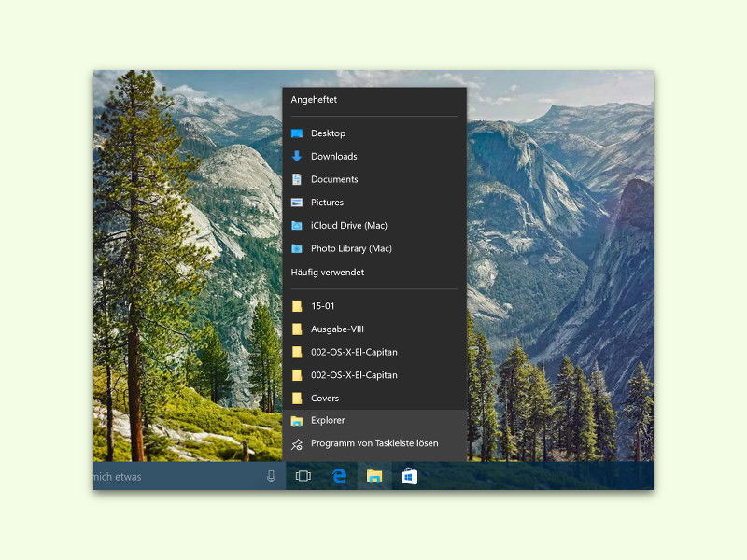
Task: Open the 15-01 folder entry
Action: [374, 306]
